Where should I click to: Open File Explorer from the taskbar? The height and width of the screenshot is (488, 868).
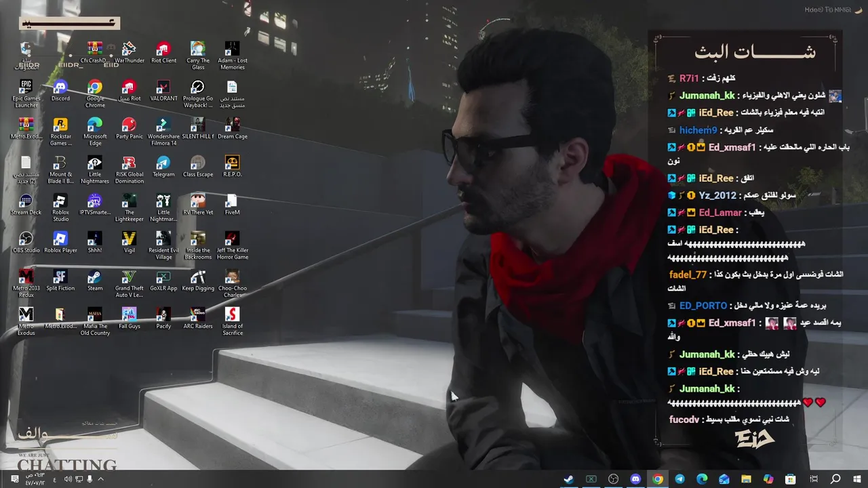746,479
